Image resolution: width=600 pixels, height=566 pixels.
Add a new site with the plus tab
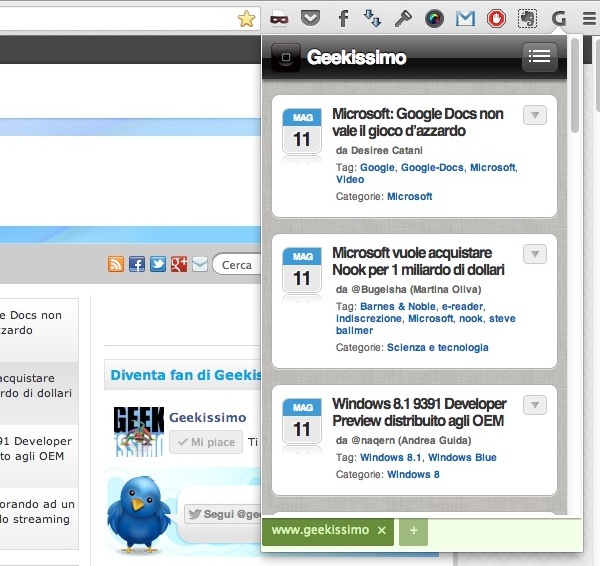pyautogui.click(x=413, y=530)
